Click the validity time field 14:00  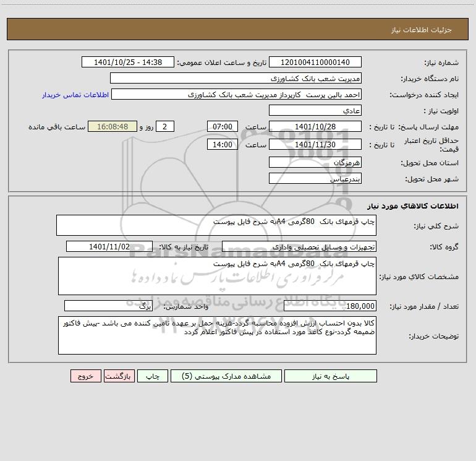click(x=222, y=144)
